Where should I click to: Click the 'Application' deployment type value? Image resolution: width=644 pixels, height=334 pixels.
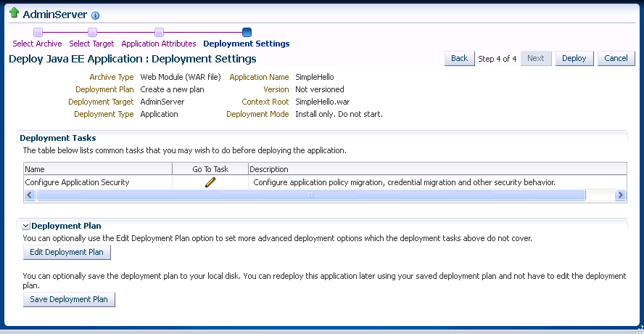pyautogui.click(x=159, y=114)
